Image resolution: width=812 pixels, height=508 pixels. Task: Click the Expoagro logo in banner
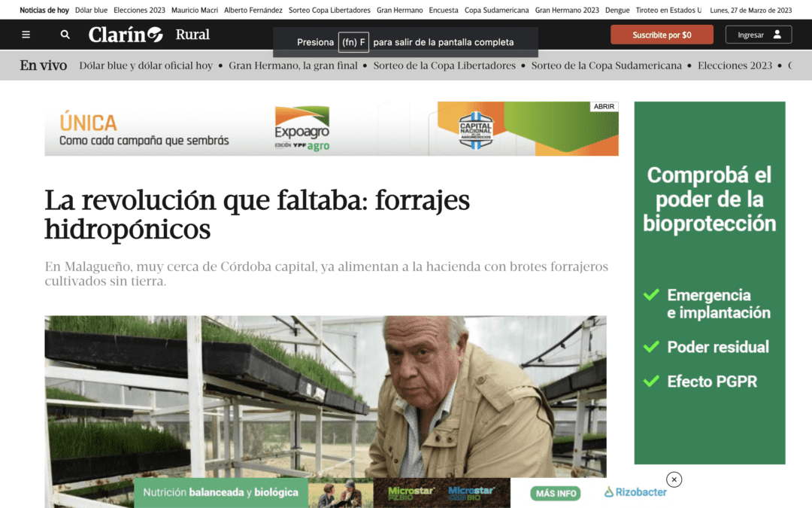(302, 129)
